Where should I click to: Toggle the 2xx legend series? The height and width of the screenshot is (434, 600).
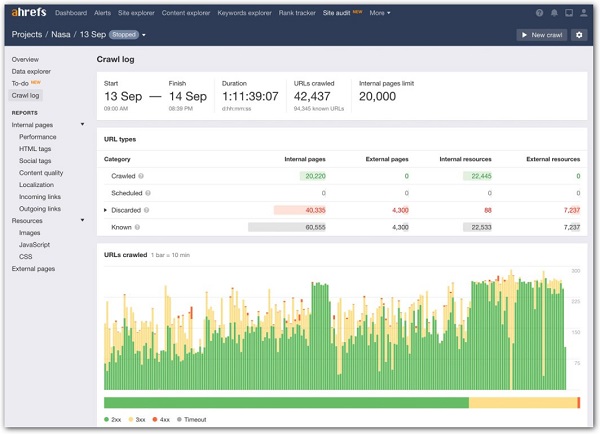pyautogui.click(x=114, y=420)
